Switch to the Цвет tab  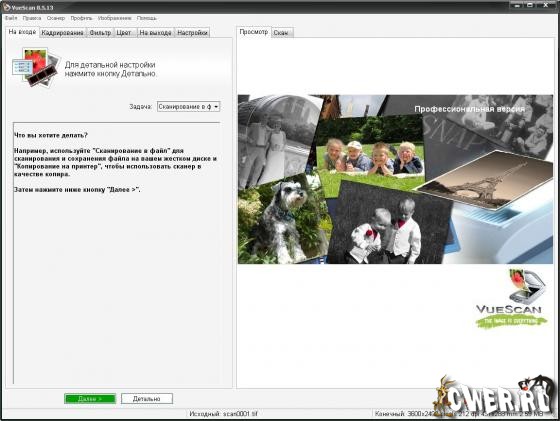[124, 33]
